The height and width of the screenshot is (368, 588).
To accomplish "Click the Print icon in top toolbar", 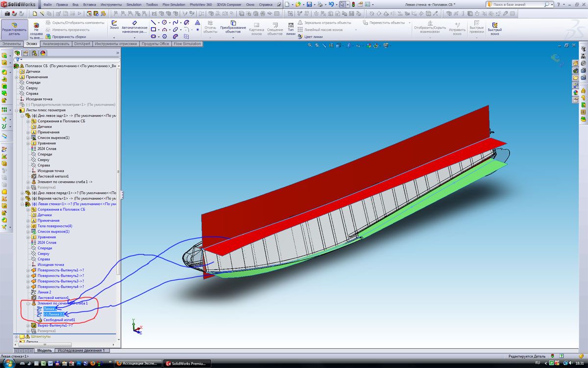I will point(320,4).
